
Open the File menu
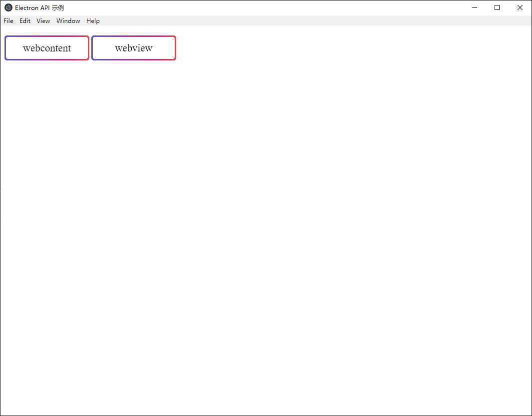point(8,20)
